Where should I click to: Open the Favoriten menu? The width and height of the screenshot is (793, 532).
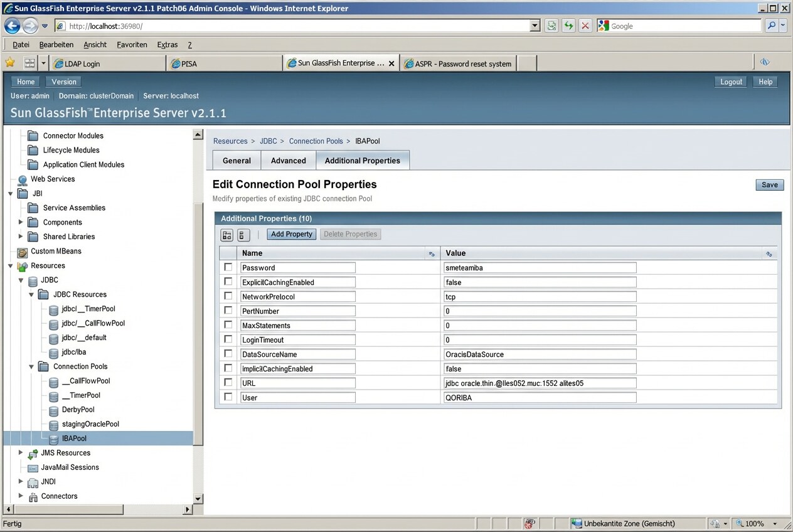click(x=132, y=45)
